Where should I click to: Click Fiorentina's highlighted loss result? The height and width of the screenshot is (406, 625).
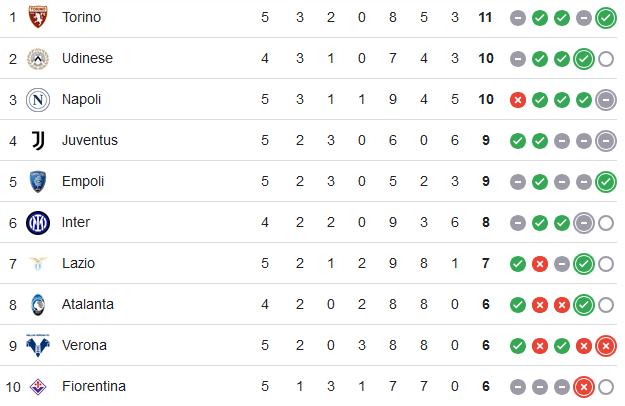[x=584, y=387]
